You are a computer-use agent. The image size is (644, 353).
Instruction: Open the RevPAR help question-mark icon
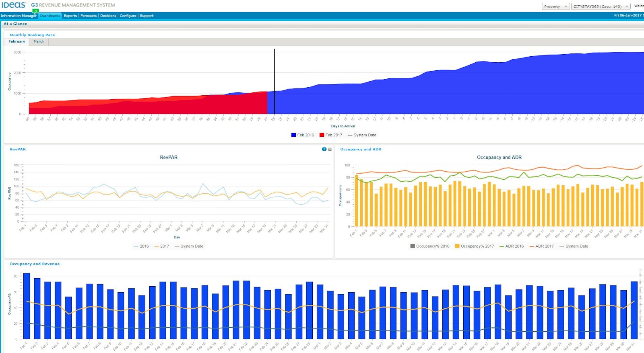(x=324, y=149)
